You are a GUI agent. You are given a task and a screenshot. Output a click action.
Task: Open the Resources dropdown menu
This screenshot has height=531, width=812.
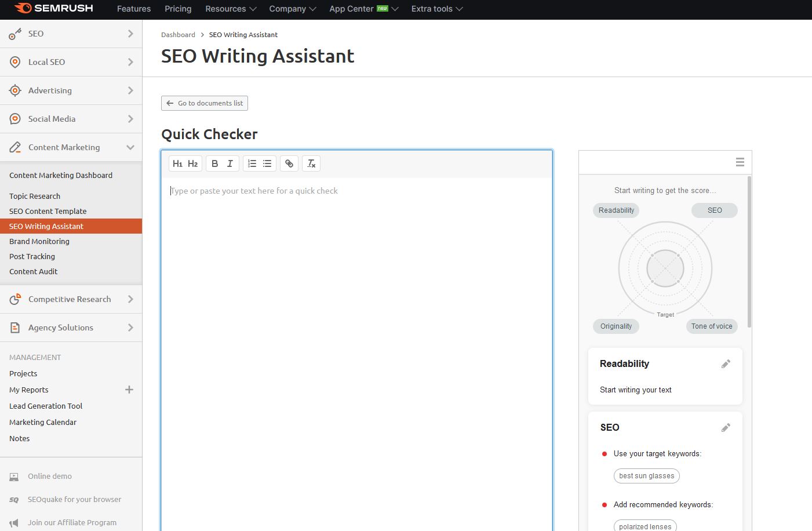point(231,9)
